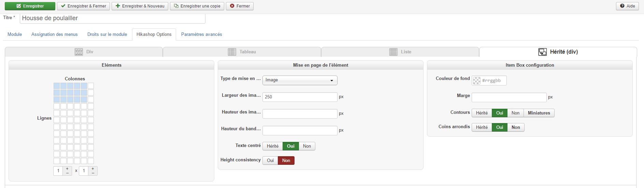
Task: Click the columns count plus/minus stepper
Action: (67, 171)
